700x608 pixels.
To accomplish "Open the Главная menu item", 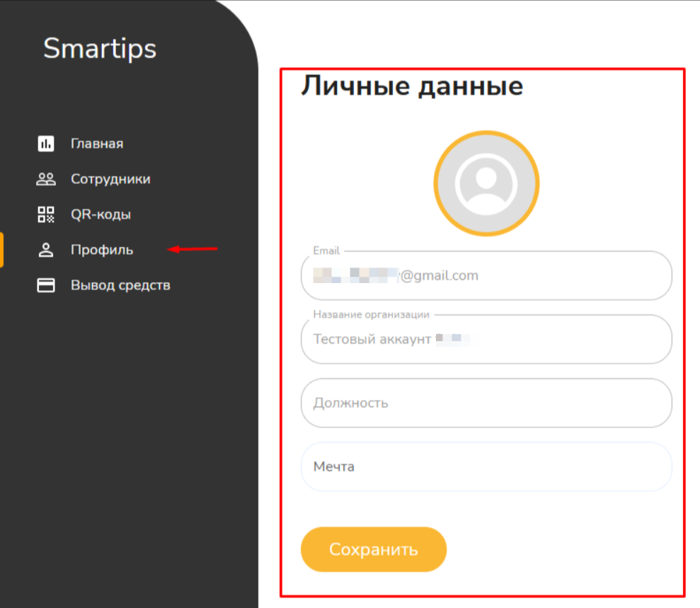I will (x=97, y=144).
